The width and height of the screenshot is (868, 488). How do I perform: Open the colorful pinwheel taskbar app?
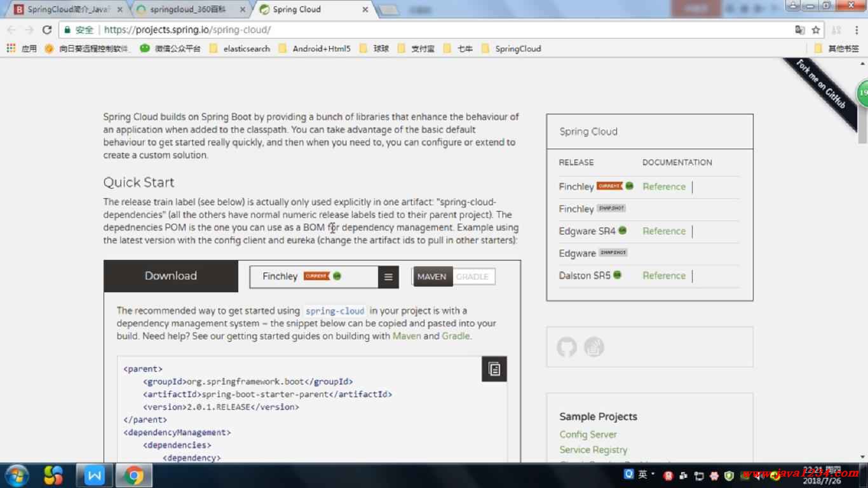pos(53,475)
